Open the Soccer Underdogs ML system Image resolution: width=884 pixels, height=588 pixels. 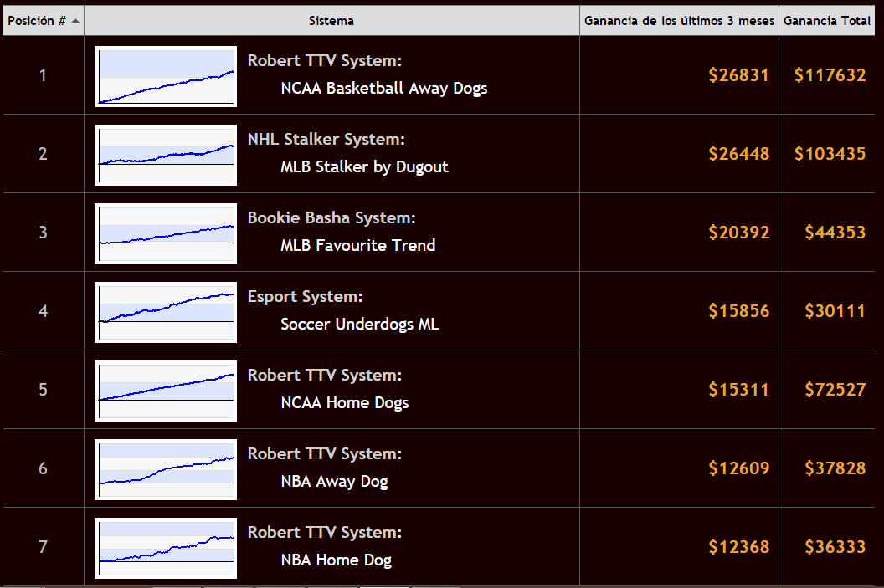tap(360, 324)
